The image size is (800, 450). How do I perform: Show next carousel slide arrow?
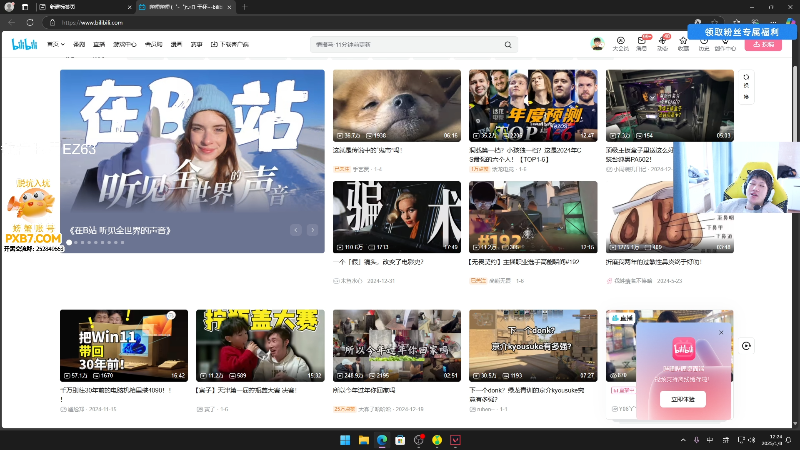coord(313,230)
